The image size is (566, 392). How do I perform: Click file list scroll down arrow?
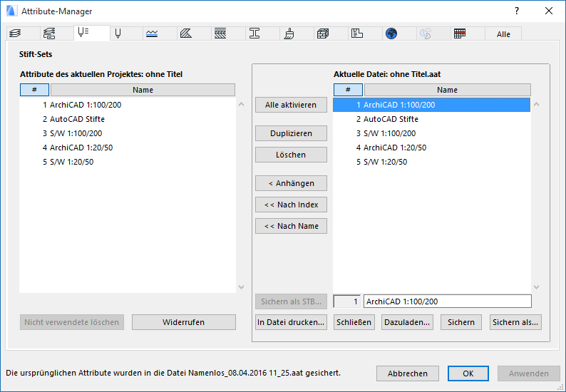click(x=536, y=287)
